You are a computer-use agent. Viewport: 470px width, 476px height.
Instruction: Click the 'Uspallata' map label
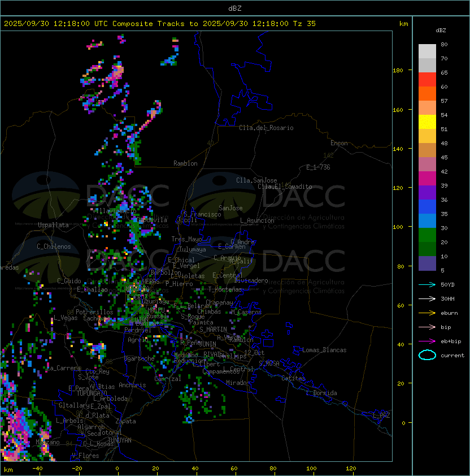53,225
